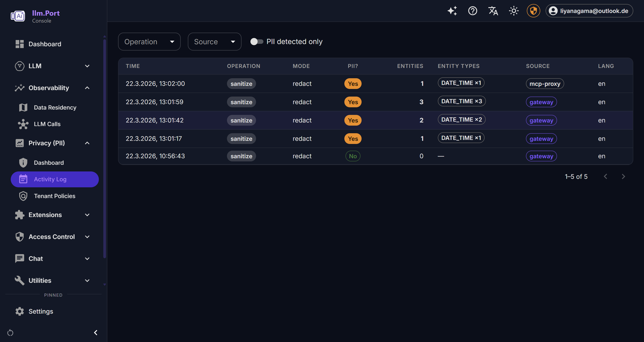This screenshot has height=342, width=644.
Task: Open the Source filter dropdown
Action: 214,42
